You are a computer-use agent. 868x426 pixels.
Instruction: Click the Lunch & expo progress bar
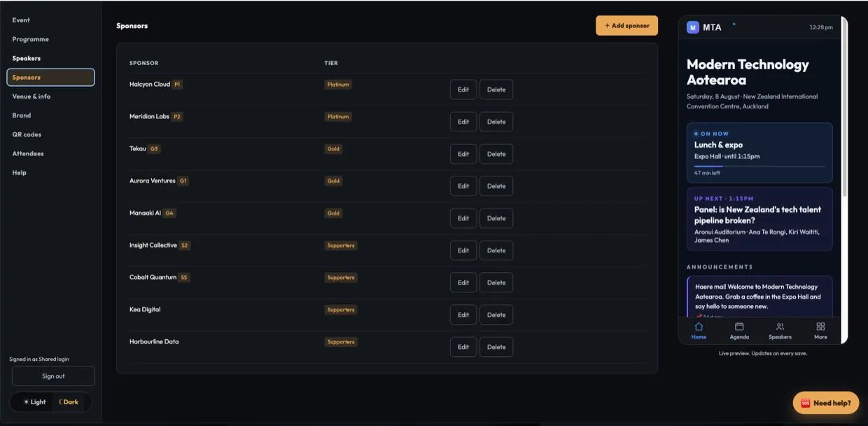point(759,166)
